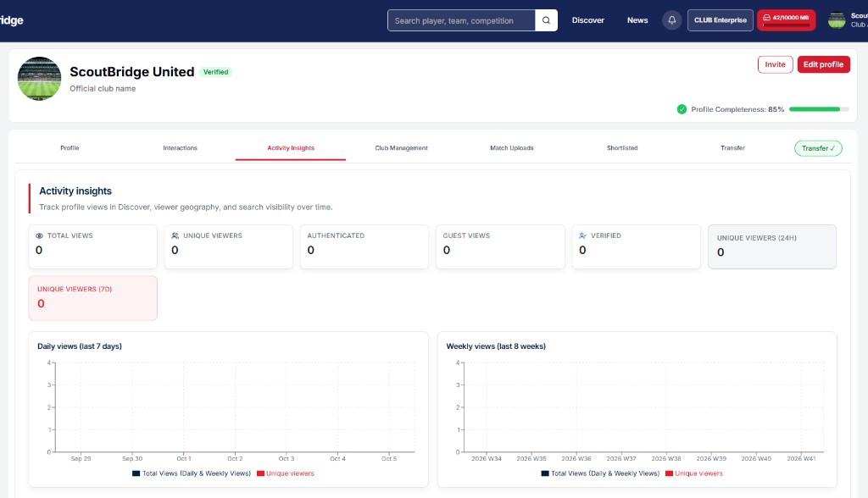Click the Sep 29 label on daily chart
Image resolution: width=868 pixels, height=498 pixels.
click(x=81, y=459)
